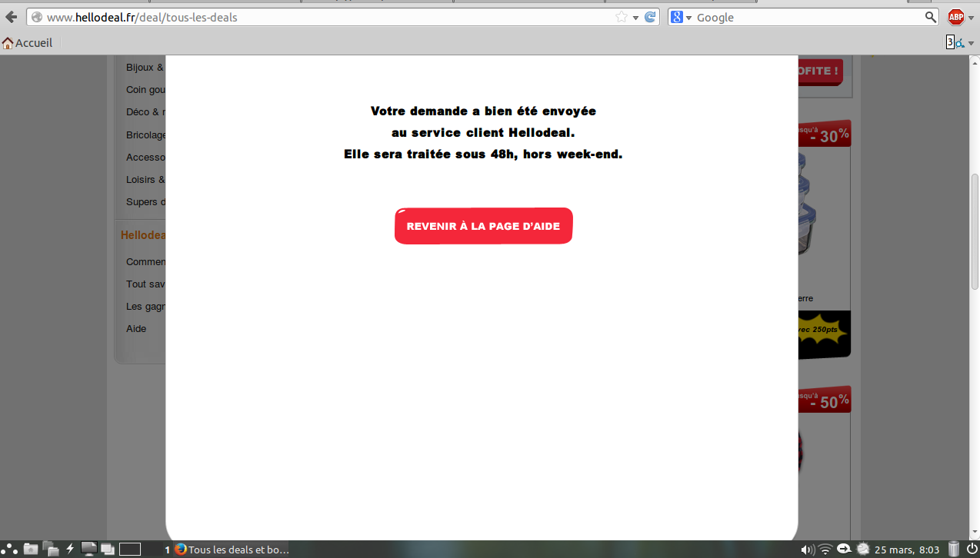Open the Commen… sidebar link
This screenshot has height=558, width=980.
point(146,261)
